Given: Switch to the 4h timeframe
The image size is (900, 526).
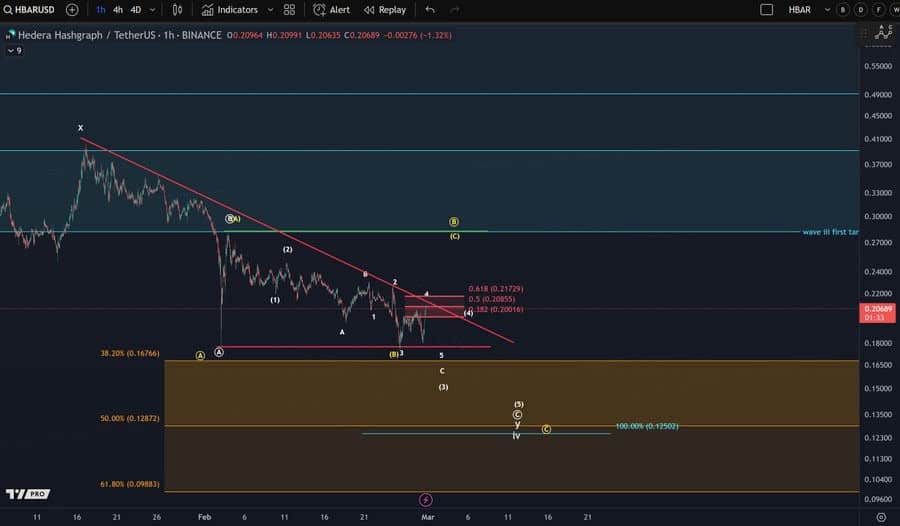Looking at the screenshot, I should point(118,10).
